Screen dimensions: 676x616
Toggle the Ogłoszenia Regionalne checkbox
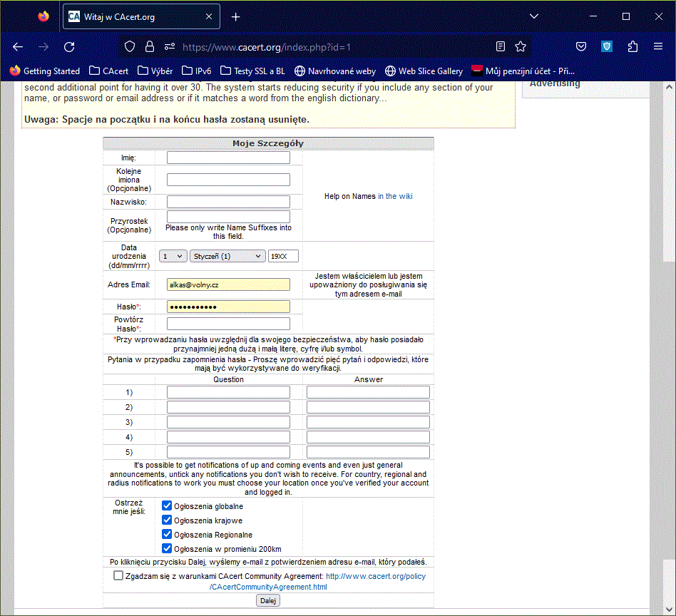pos(167,534)
